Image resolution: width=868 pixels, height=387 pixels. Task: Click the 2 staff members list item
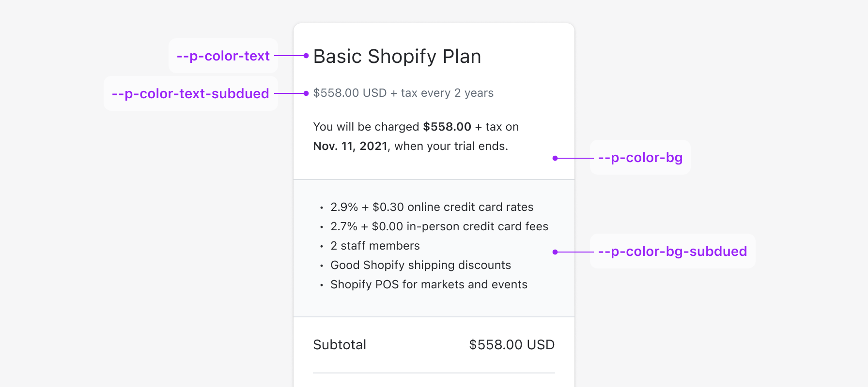375,246
